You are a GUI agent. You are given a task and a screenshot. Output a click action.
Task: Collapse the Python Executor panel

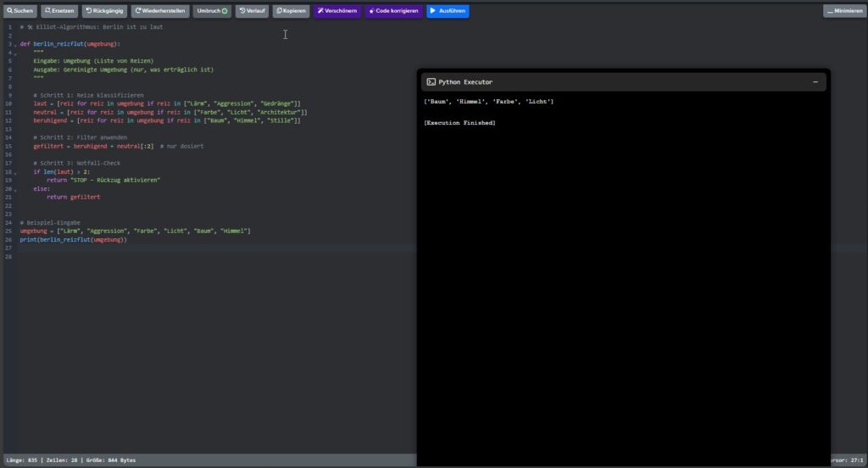coord(815,82)
